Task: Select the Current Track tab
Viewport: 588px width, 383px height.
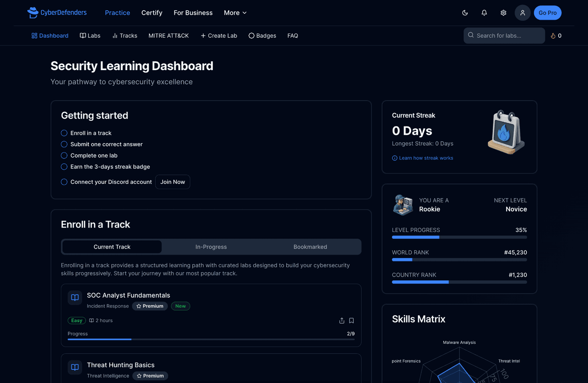Action: click(112, 247)
